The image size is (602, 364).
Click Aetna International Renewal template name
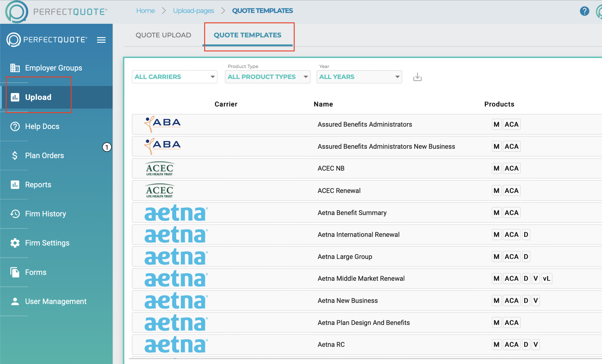[358, 235]
